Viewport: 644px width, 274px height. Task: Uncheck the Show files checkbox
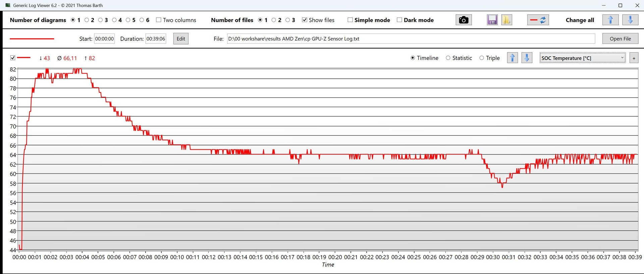coord(305,20)
